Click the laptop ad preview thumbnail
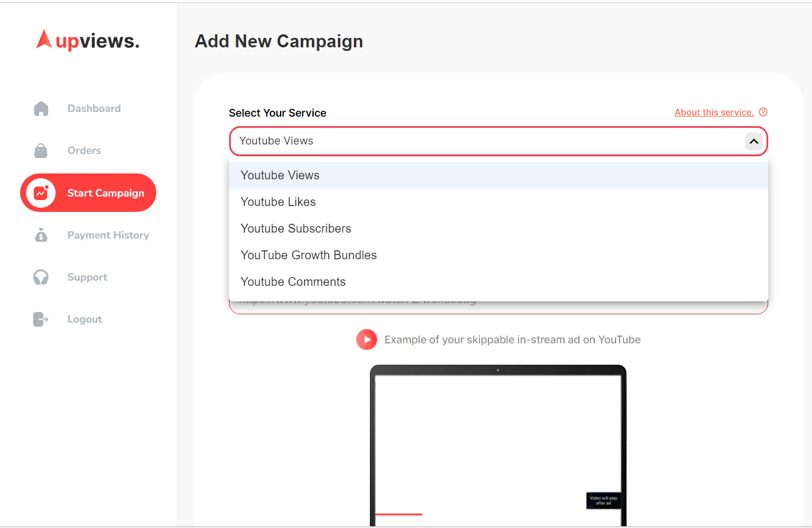812x528 pixels. click(x=498, y=445)
